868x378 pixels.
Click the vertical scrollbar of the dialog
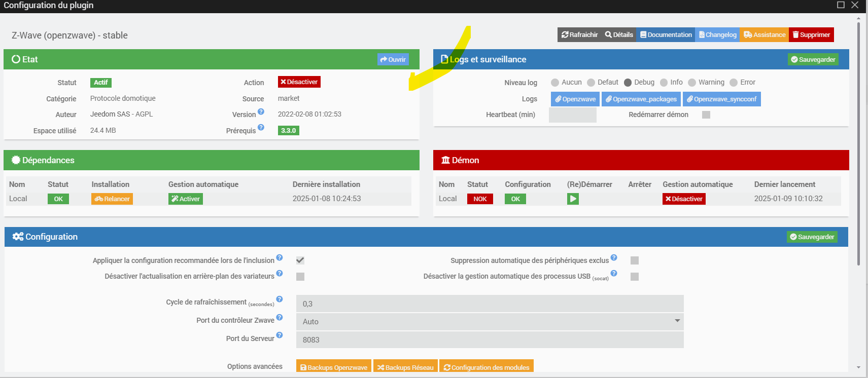(x=858, y=144)
